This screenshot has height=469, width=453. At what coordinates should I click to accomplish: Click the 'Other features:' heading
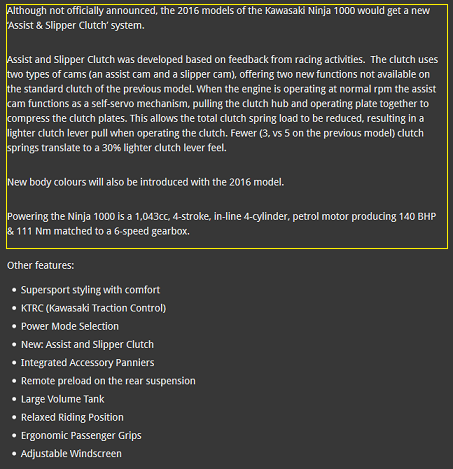[x=41, y=265]
